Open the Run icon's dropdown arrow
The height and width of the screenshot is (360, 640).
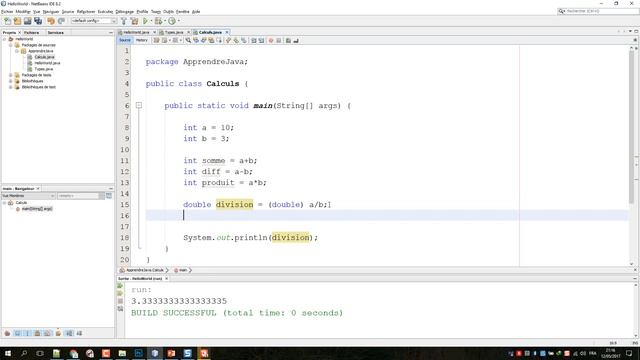(x=151, y=21)
